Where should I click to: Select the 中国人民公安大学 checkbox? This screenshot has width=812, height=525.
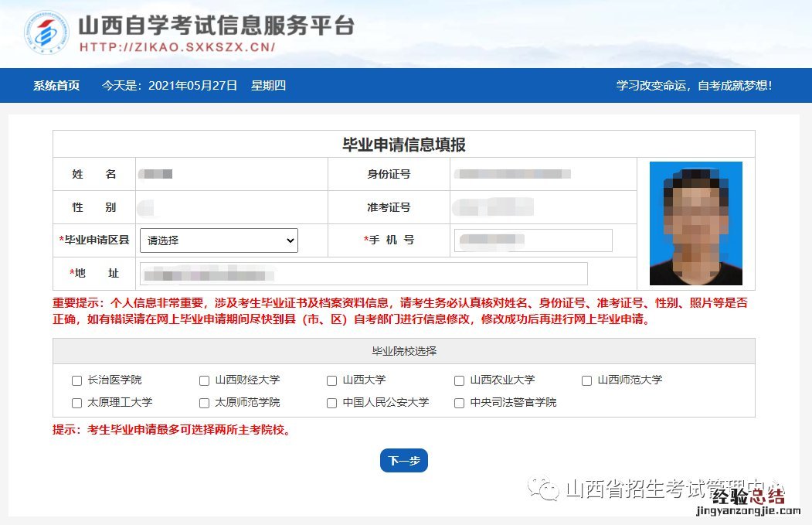point(331,403)
